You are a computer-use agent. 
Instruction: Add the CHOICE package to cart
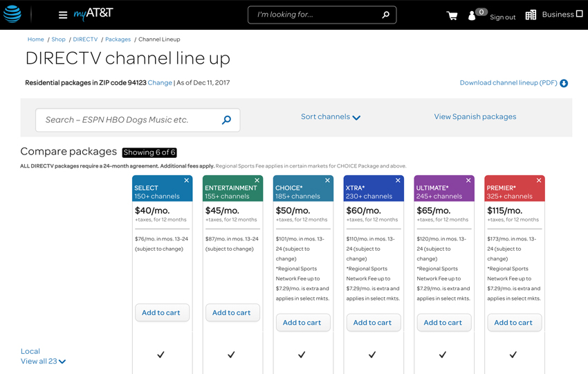coord(302,322)
